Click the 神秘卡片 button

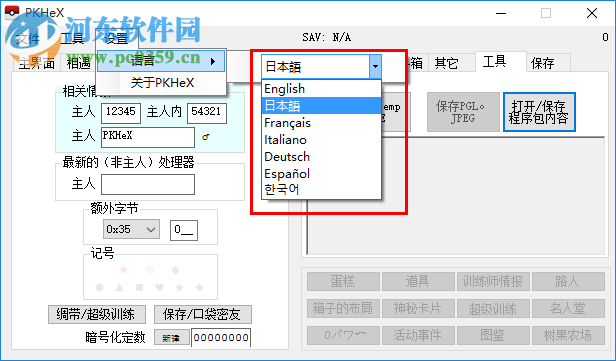(x=418, y=308)
